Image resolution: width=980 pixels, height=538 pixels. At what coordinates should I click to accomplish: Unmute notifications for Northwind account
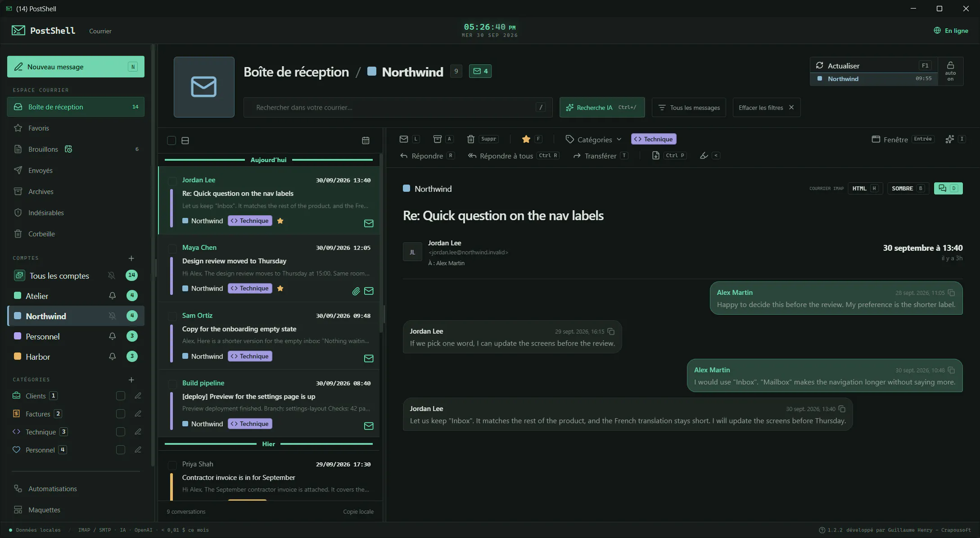pyautogui.click(x=112, y=316)
